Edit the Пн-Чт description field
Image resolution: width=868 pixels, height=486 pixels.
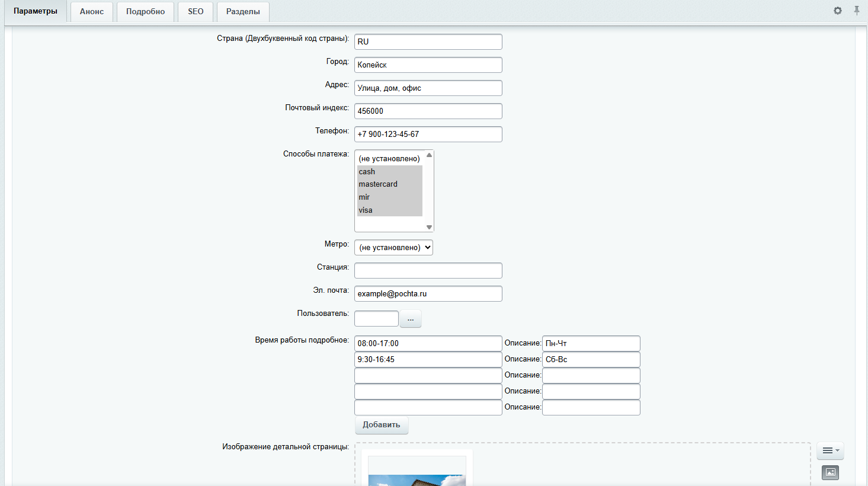pyautogui.click(x=591, y=344)
